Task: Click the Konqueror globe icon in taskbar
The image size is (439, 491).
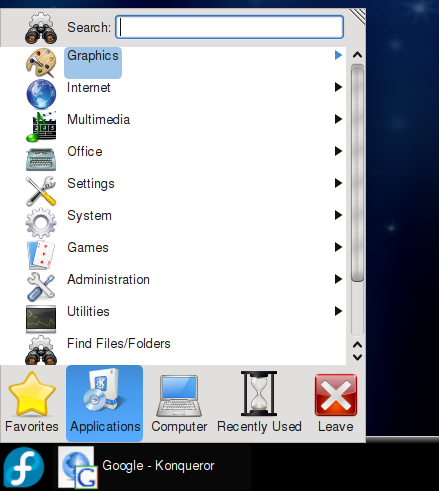Action: (77, 468)
